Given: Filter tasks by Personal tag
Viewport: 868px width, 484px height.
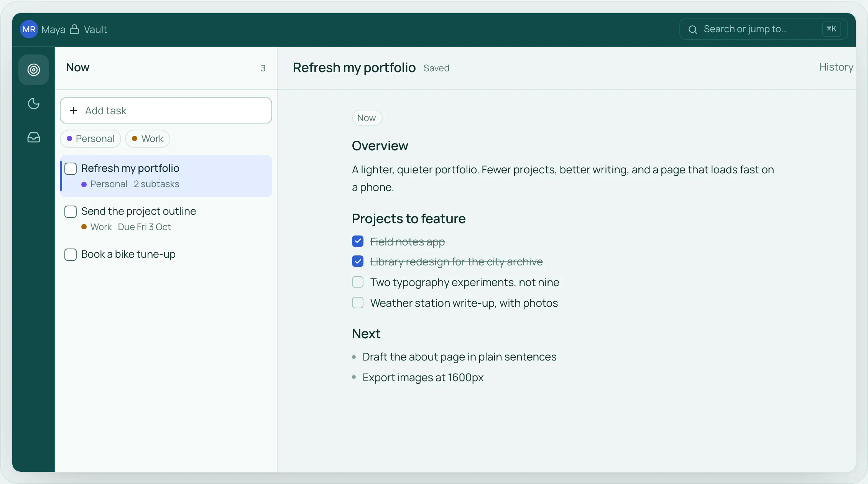Looking at the screenshot, I should [x=90, y=138].
